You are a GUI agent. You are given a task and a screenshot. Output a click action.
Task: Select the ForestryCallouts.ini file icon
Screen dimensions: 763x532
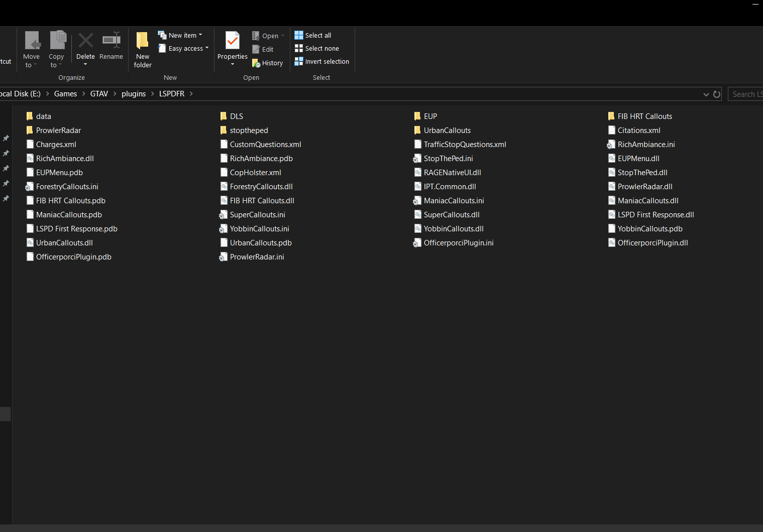[x=30, y=186]
